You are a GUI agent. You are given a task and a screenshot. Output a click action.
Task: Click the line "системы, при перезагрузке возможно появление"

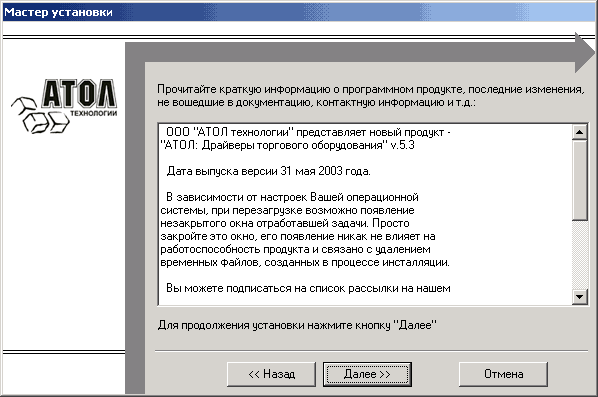pyautogui.click(x=288, y=210)
